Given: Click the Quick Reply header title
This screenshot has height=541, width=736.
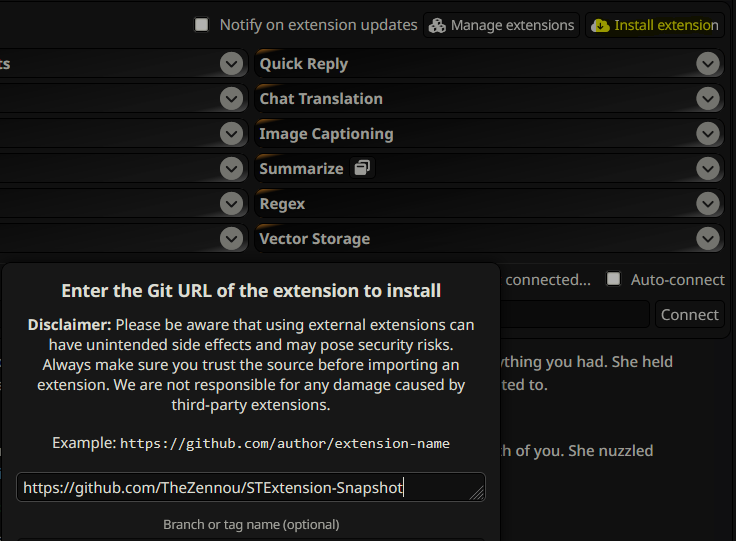Looking at the screenshot, I should click(x=304, y=64).
